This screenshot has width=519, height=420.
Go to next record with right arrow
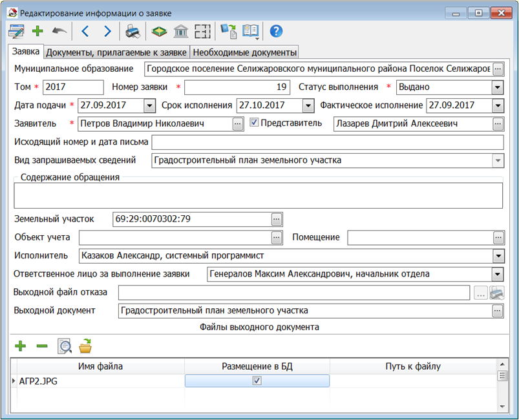(107, 31)
